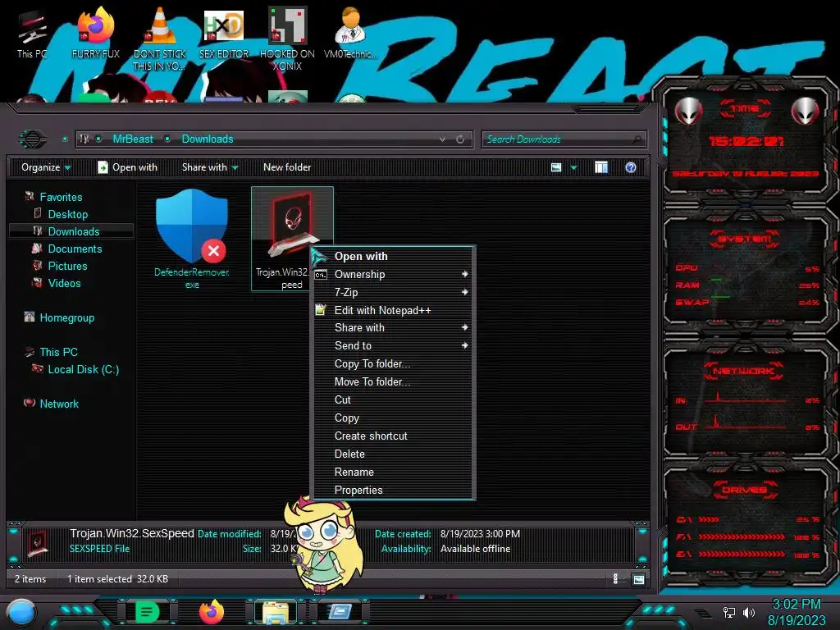Image resolution: width=840 pixels, height=630 pixels.
Task: Click the New folder button
Action: click(286, 167)
